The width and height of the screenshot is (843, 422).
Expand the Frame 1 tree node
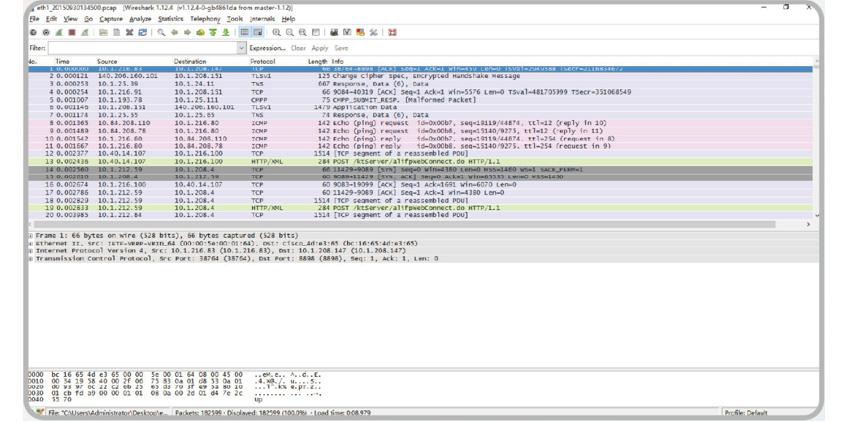[31, 234]
